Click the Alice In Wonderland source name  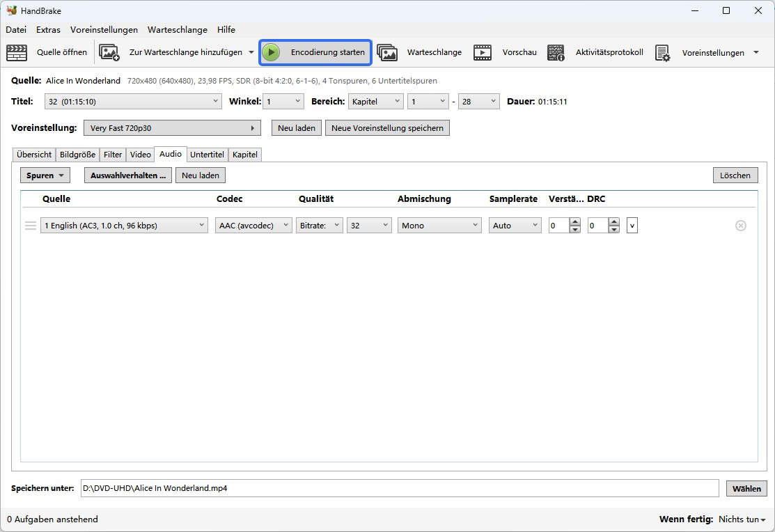83,81
